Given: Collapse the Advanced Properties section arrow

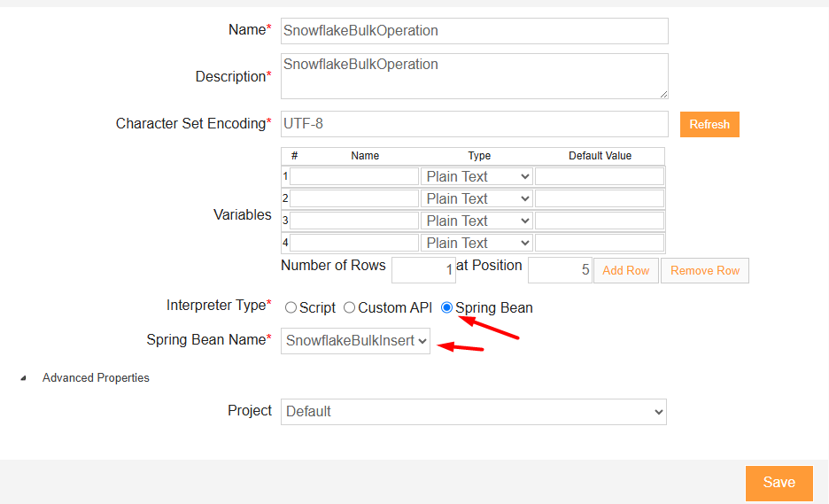Looking at the screenshot, I should (x=23, y=378).
